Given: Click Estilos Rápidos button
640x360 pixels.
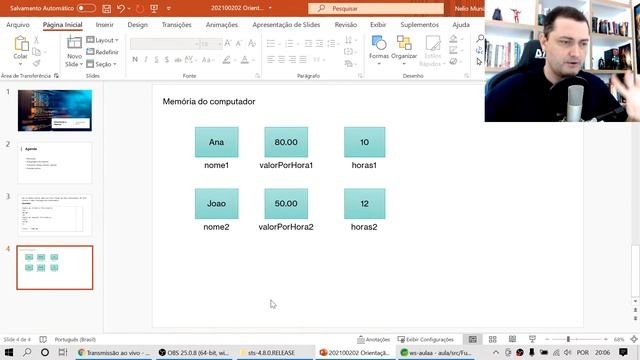Looking at the screenshot, I should tap(433, 51).
